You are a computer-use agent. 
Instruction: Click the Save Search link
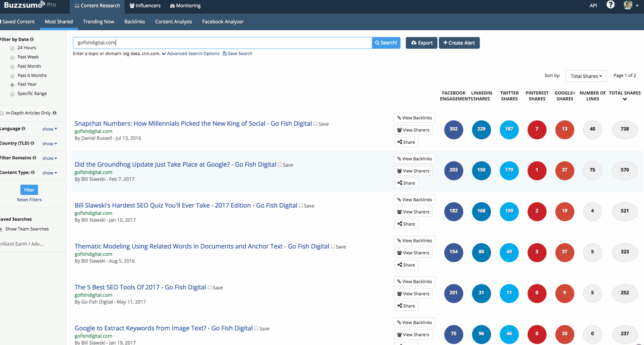point(237,54)
